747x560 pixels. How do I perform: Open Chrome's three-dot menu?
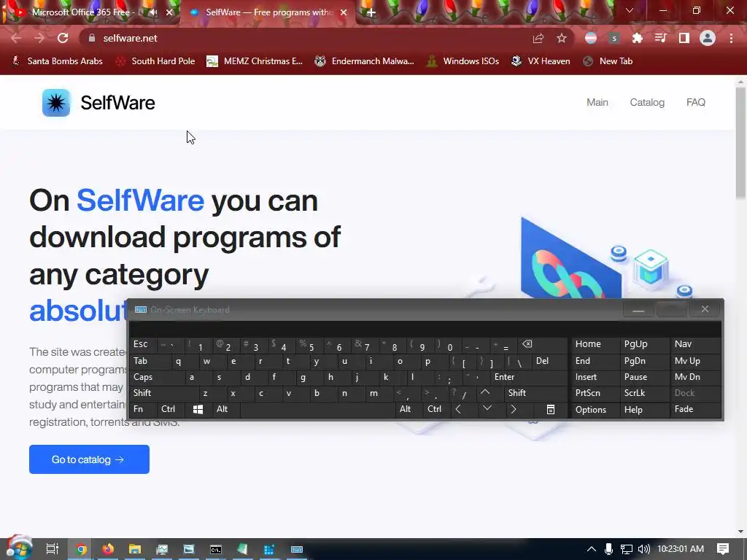pyautogui.click(x=731, y=38)
